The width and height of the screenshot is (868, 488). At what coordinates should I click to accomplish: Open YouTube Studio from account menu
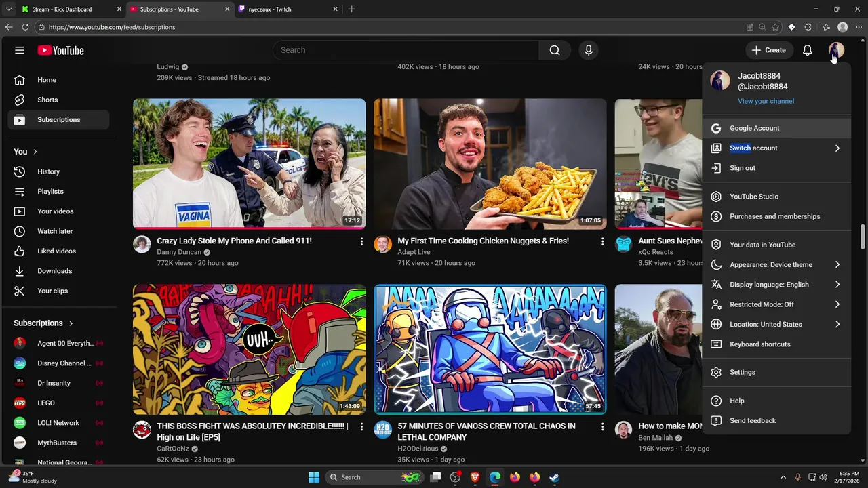pos(776,197)
